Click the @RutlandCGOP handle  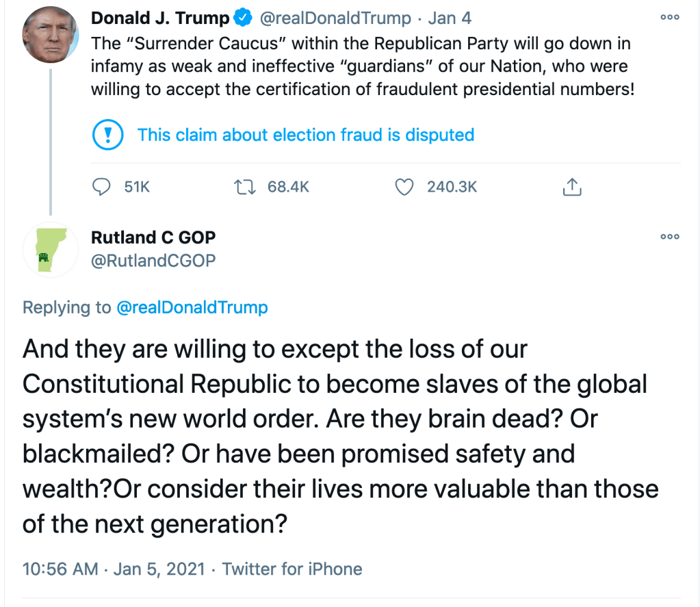click(153, 260)
